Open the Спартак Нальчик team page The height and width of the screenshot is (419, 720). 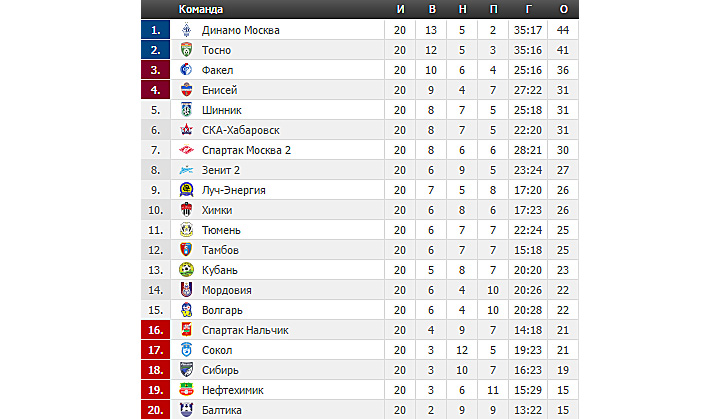(x=245, y=330)
